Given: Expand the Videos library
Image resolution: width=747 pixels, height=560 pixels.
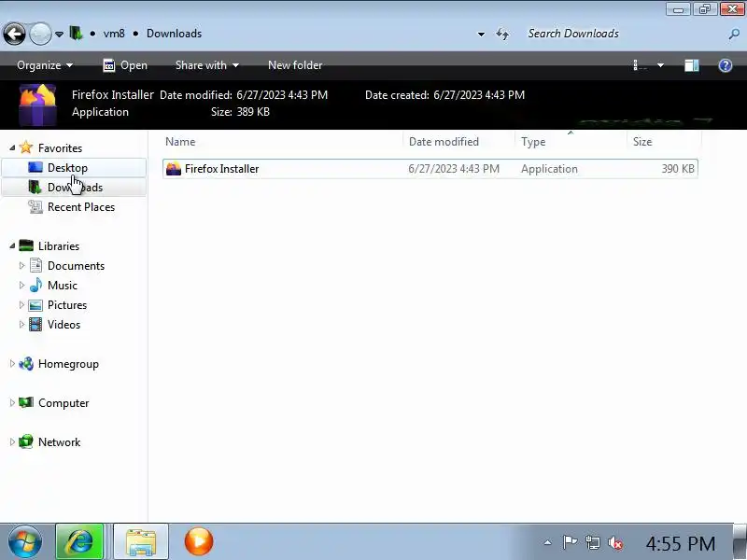Looking at the screenshot, I should pos(21,324).
